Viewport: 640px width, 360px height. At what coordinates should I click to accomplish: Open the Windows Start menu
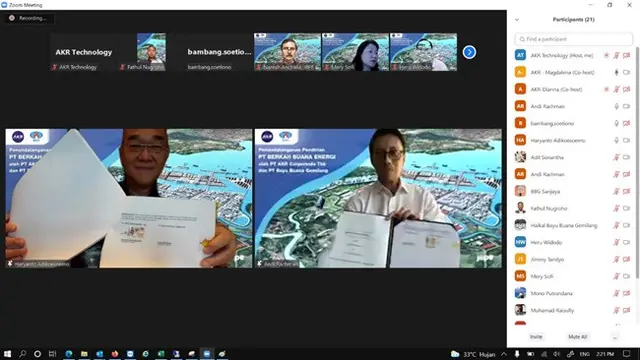(x=7, y=354)
